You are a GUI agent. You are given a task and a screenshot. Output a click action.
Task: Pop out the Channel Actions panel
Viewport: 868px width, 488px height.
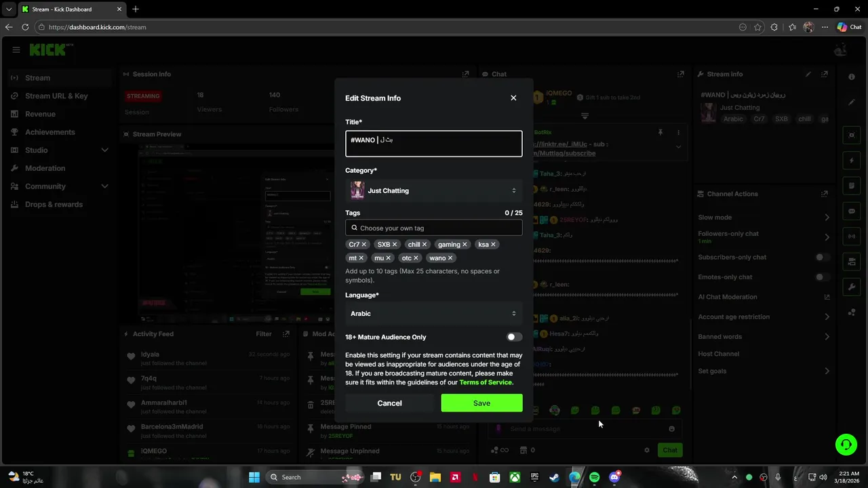coord(825,194)
